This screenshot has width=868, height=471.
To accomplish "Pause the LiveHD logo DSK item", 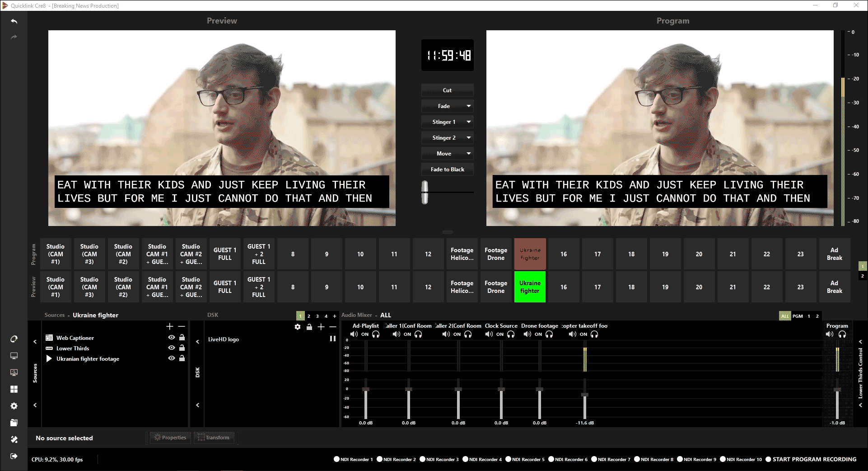I will pos(333,339).
